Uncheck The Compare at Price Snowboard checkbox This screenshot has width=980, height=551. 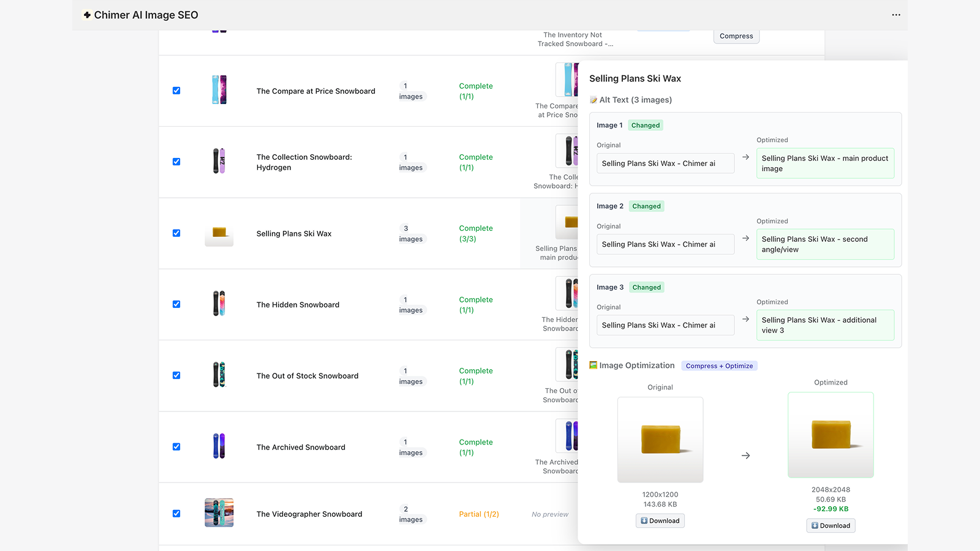click(176, 91)
